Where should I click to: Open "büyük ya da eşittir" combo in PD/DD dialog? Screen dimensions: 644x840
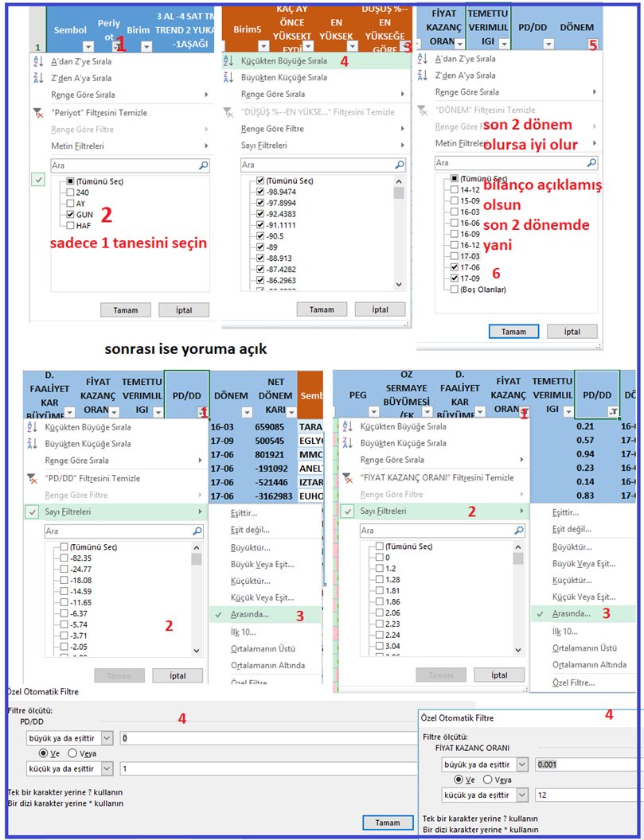pos(107,738)
